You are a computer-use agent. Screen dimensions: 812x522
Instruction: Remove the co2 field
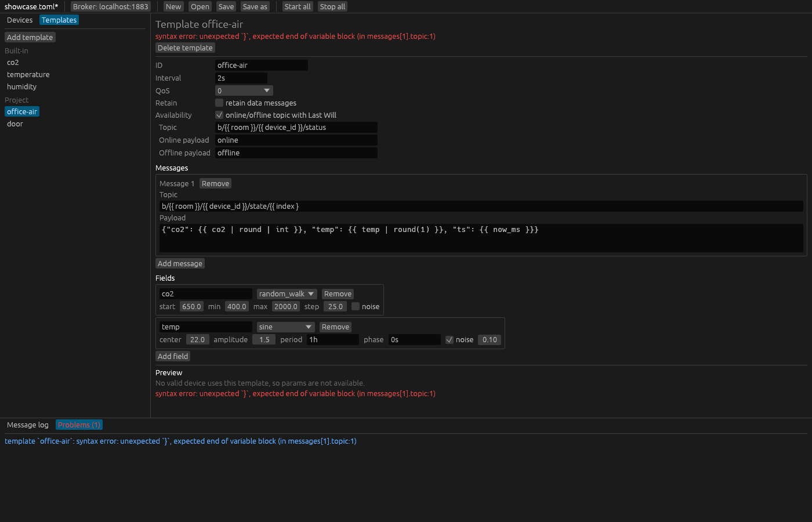tap(338, 294)
